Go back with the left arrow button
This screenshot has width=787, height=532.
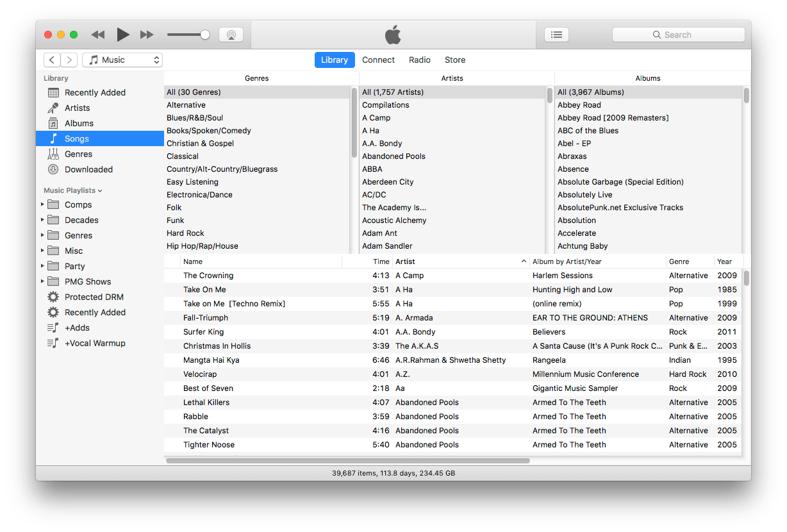click(x=52, y=60)
